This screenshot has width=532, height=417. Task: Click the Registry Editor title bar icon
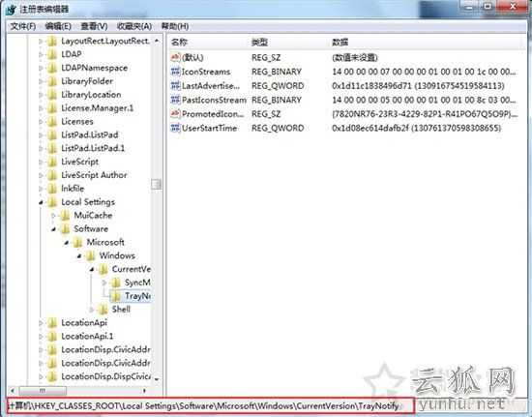(x=11, y=9)
